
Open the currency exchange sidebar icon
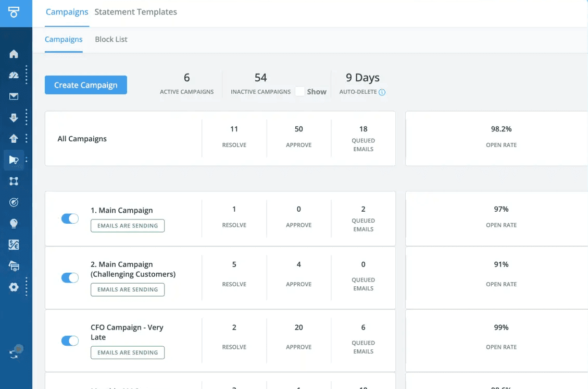(14, 245)
